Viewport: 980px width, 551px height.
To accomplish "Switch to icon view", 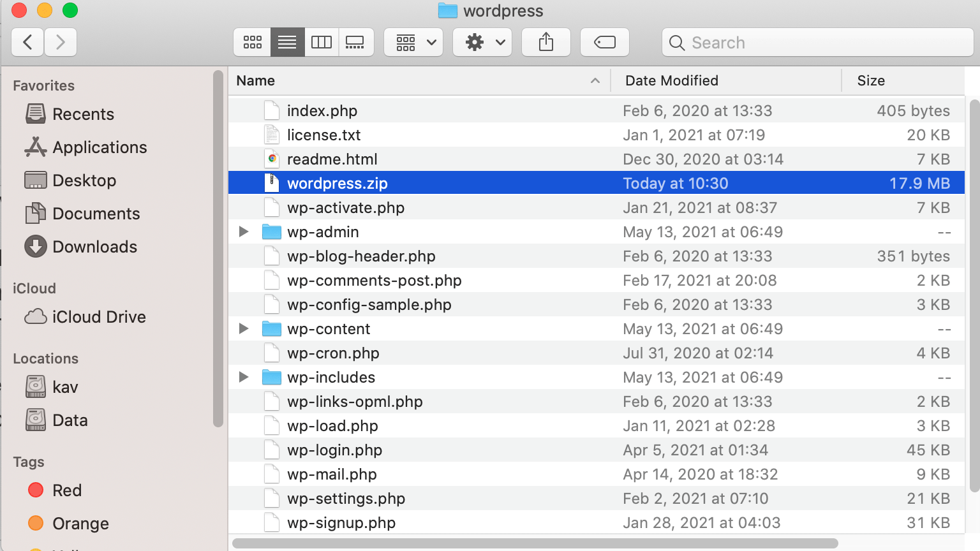I will [x=253, y=43].
